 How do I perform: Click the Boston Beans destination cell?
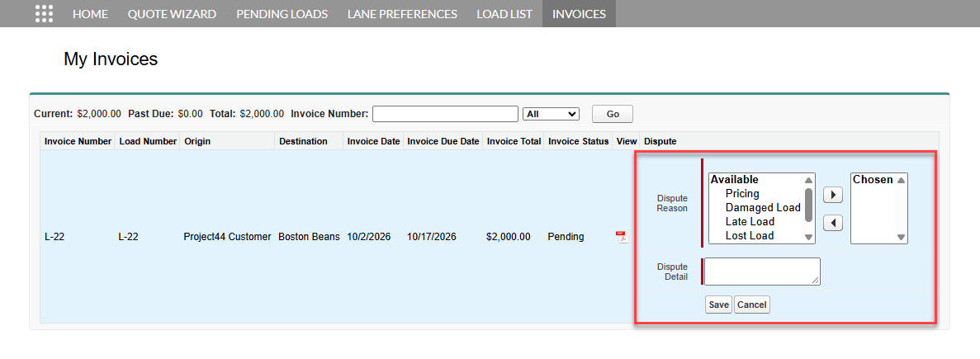309,237
